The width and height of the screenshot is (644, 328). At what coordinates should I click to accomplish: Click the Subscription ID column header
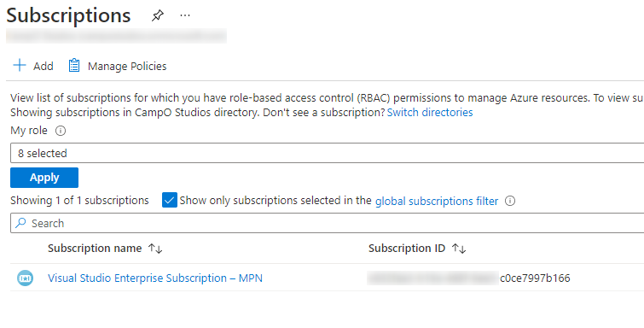pyautogui.click(x=407, y=249)
